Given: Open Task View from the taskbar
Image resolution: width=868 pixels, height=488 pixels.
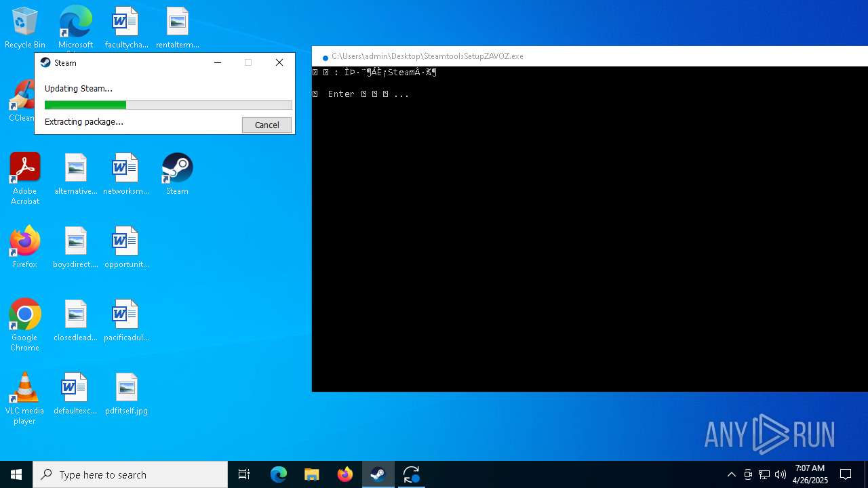Looking at the screenshot, I should (x=244, y=474).
